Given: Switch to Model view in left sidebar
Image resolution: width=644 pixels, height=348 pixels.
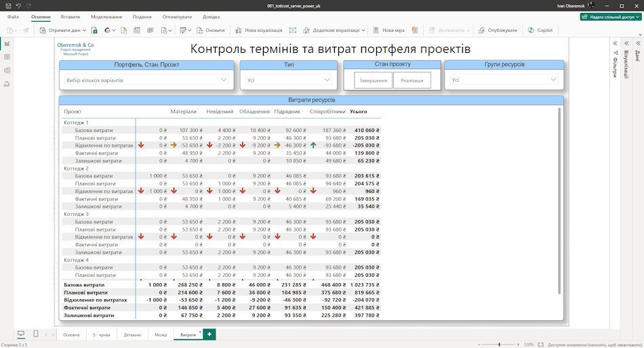Looking at the screenshot, I should [7, 70].
